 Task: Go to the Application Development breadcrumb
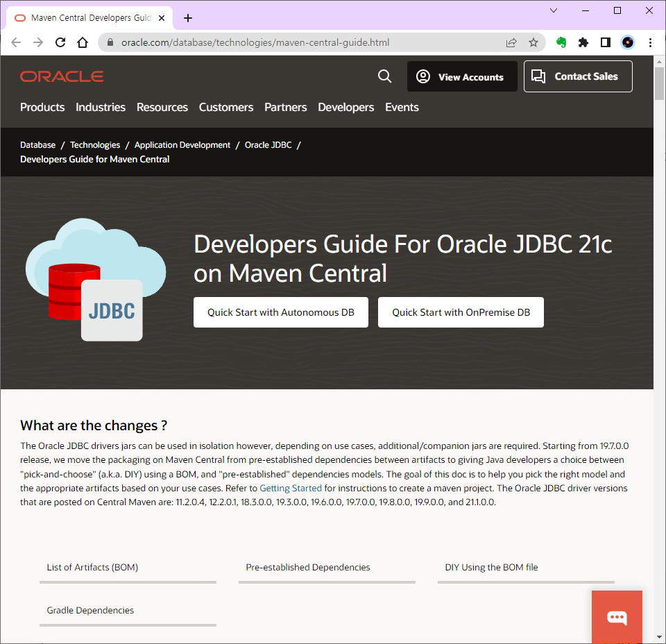pos(182,145)
